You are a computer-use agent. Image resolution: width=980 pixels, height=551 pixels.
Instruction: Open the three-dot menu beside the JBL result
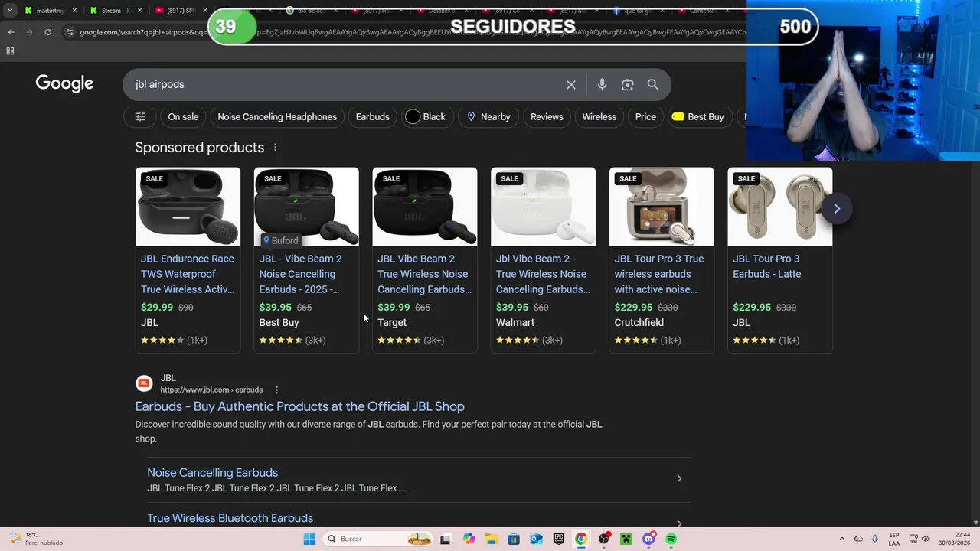tap(276, 390)
